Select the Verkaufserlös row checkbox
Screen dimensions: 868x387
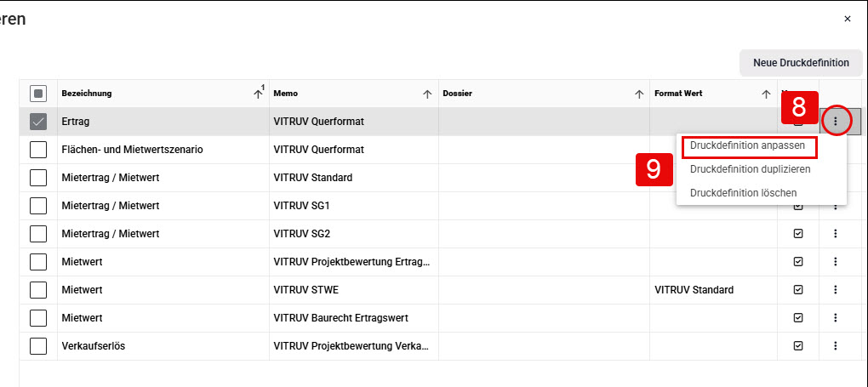38,346
